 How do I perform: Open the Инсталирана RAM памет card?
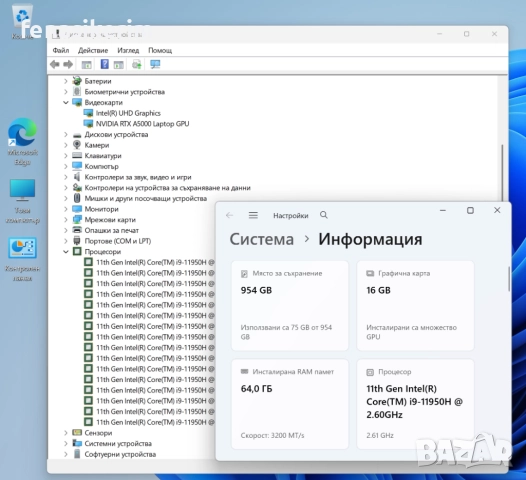click(290, 404)
